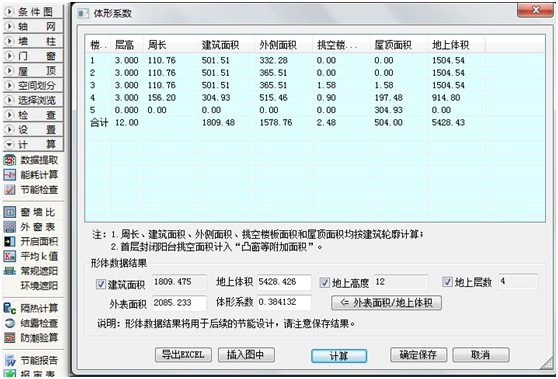Click the 地上体积 column header
The width and height of the screenshot is (558, 379).
[x=456, y=45]
